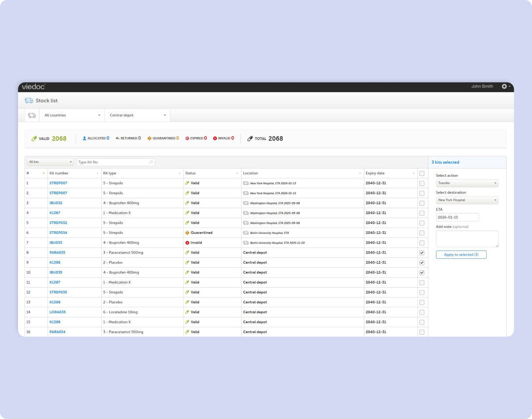Click Apply to selected (3) button
The height and width of the screenshot is (419, 532).
click(461, 254)
